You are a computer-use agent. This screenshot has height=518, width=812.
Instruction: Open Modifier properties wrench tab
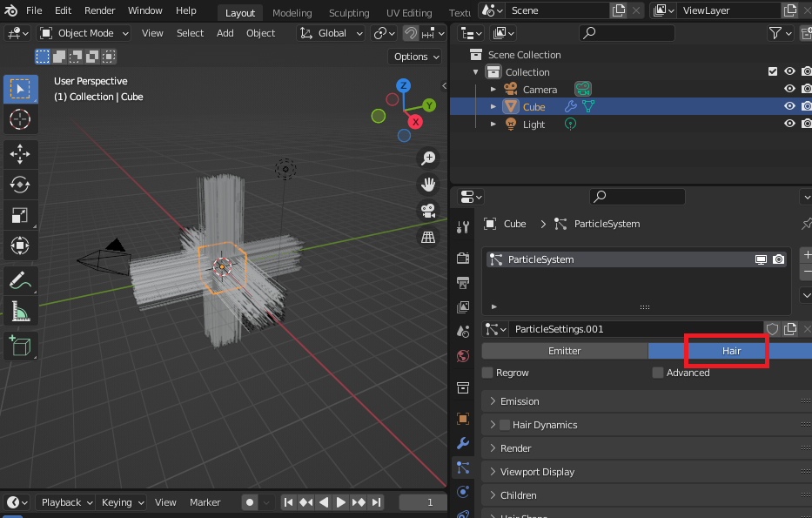(x=463, y=443)
